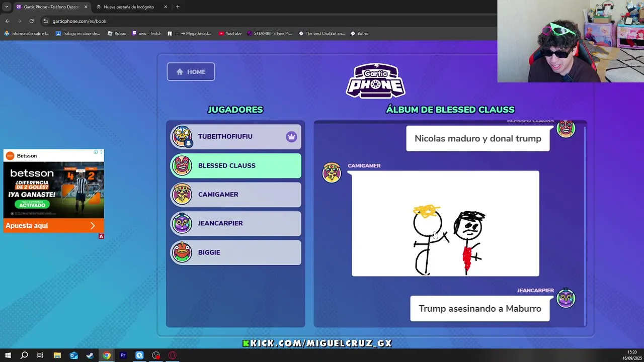644x362 pixels.
Task: Click the crown host icon beside TUBEITHOFIUFIU
Action: (x=291, y=137)
